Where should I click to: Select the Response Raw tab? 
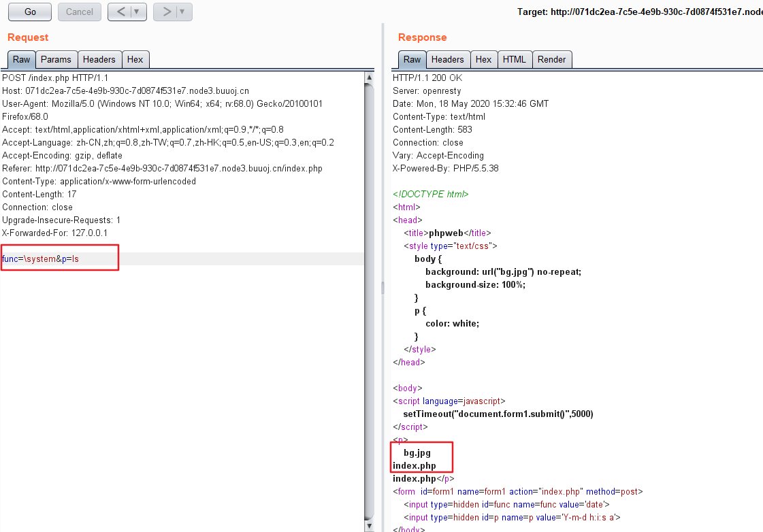click(412, 59)
